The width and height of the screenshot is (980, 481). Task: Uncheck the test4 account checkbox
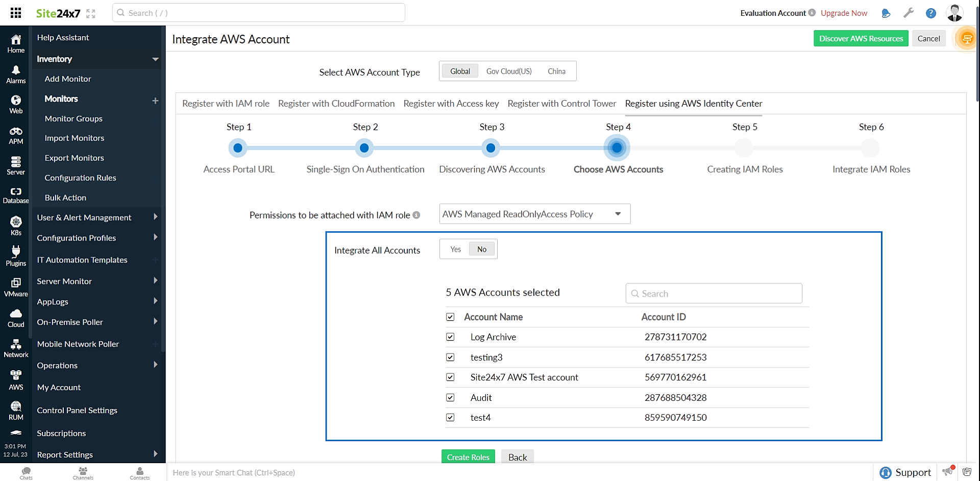[x=450, y=418]
